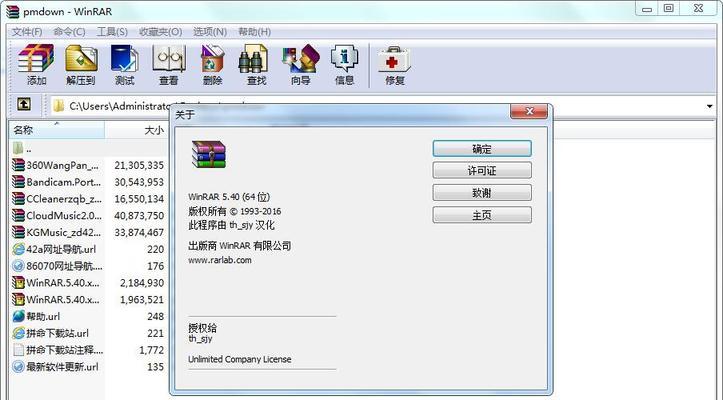Screen dimensions: 723x400
Task: Click the 致谢 button
Action: point(482,193)
